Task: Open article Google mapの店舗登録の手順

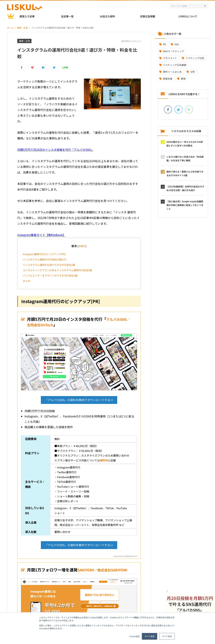Action: coord(185,205)
